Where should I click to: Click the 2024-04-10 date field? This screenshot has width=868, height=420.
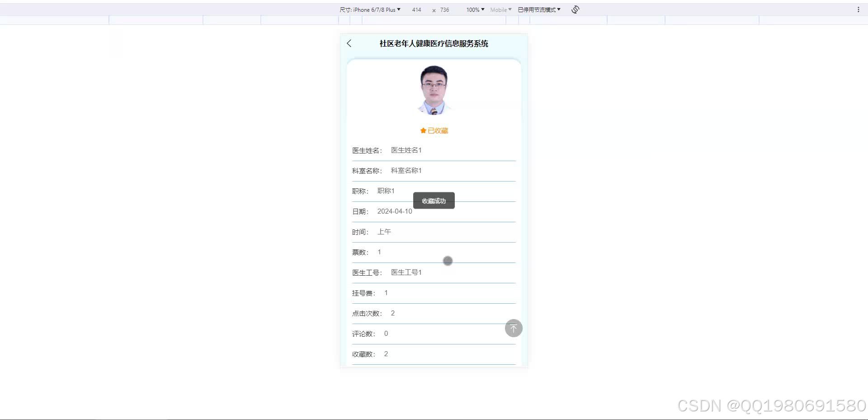(x=394, y=211)
